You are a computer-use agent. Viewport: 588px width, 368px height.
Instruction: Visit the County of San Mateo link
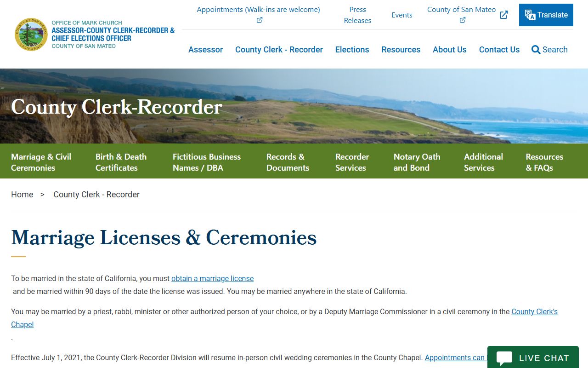tap(461, 9)
